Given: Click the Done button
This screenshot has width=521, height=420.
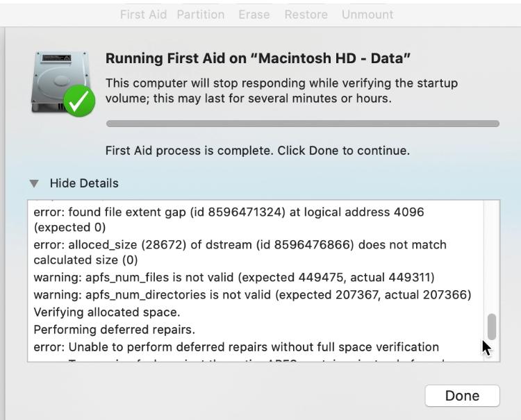Looking at the screenshot, I should click(x=462, y=396).
